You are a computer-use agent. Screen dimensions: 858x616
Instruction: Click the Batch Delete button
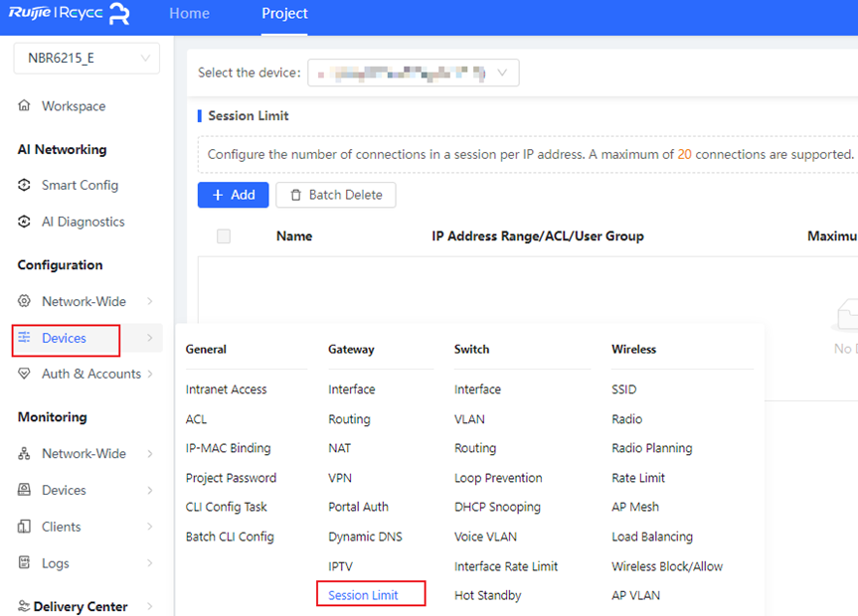pos(335,195)
